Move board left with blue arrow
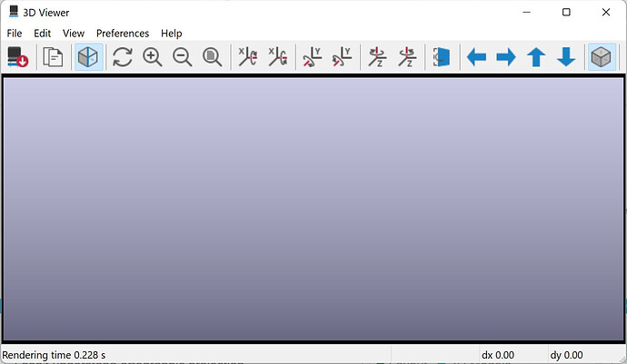Viewport: 627px width, 364px height. point(476,57)
